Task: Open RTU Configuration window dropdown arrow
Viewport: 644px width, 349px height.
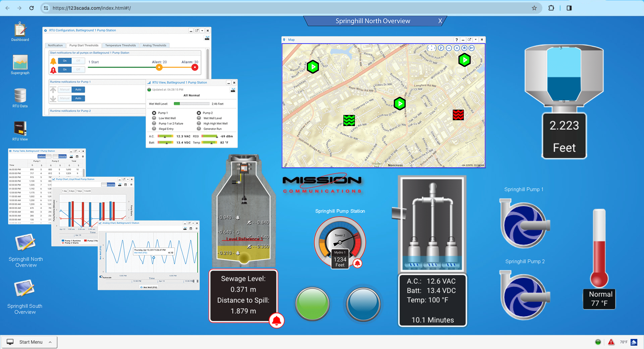Action: (x=202, y=31)
